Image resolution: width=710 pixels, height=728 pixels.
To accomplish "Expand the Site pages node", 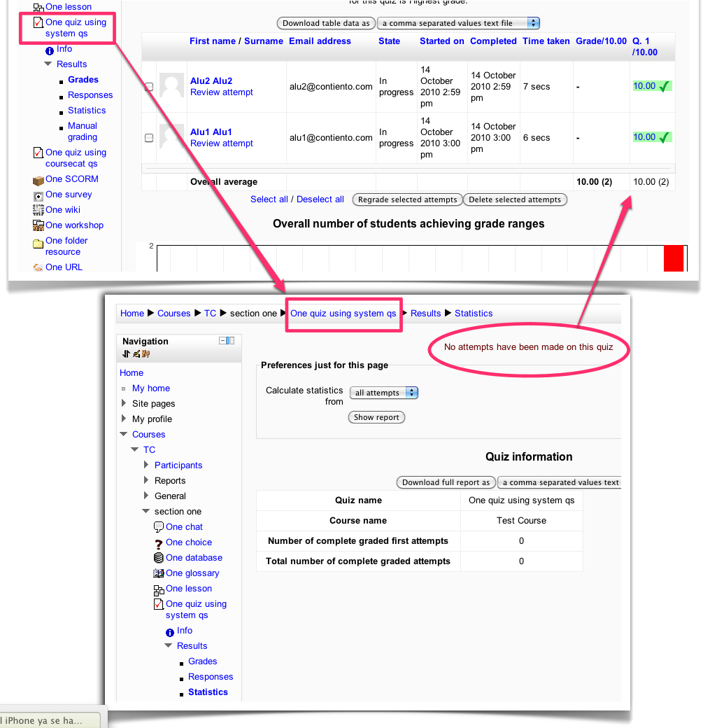I will click(123, 403).
